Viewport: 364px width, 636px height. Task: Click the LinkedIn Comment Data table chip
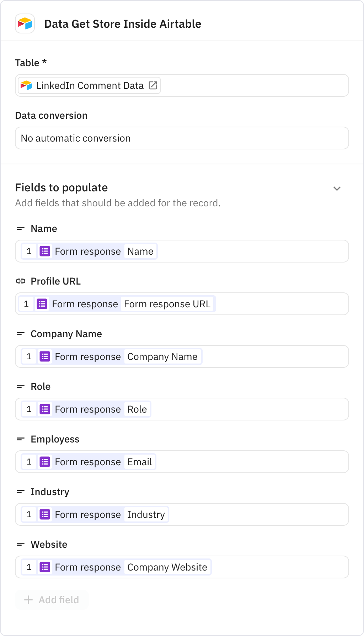[x=89, y=85]
